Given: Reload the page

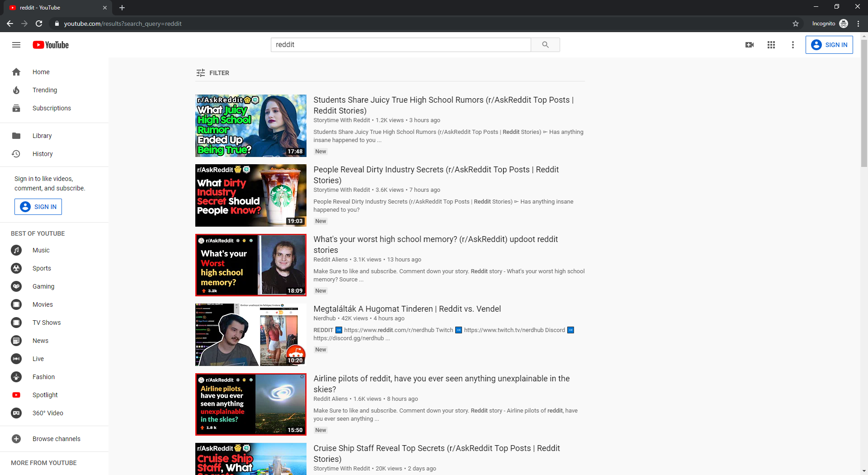Looking at the screenshot, I should (x=39, y=24).
